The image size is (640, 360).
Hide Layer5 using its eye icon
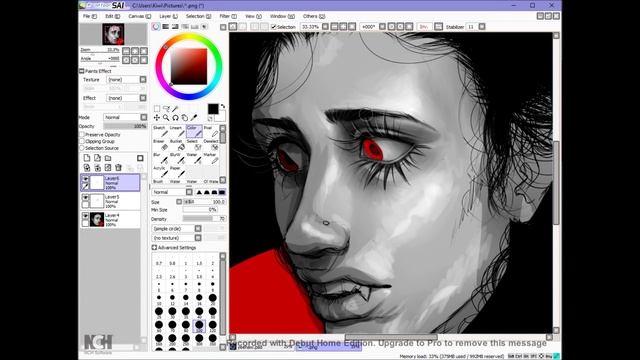click(85, 198)
